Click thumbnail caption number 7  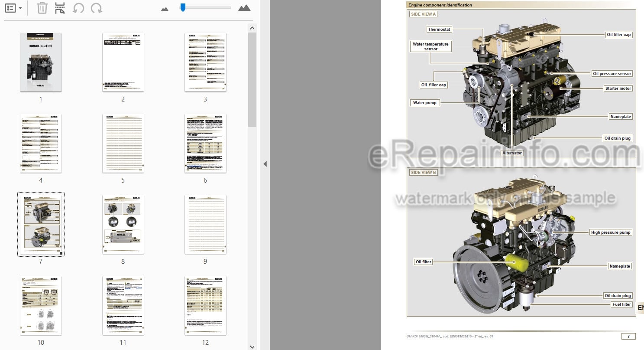click(x=41, y=262)
